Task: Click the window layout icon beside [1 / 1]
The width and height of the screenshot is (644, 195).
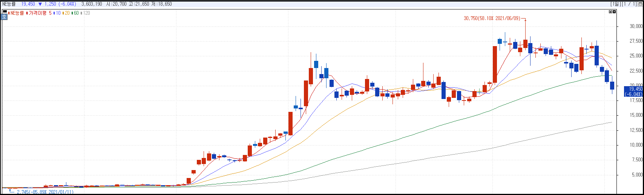Action: (x=639, y=4)
